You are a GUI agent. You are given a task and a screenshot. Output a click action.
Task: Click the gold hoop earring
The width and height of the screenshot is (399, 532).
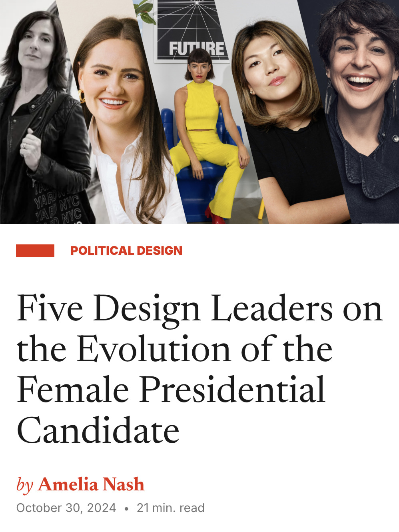pos(82,96)
